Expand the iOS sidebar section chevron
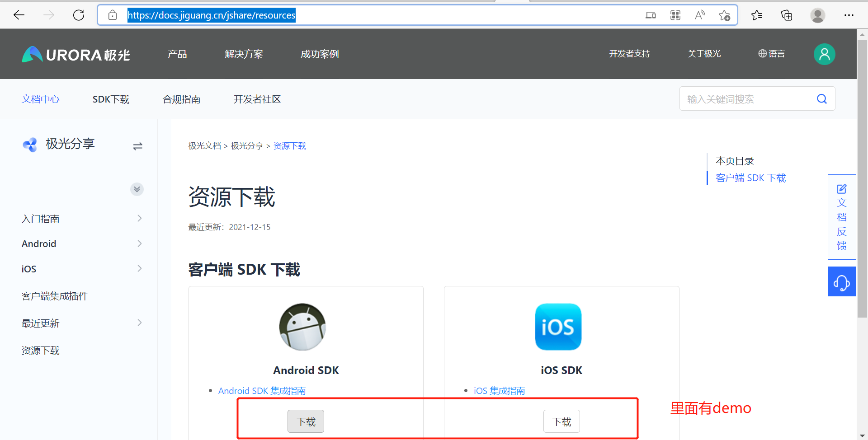Screen dimensions: 868x440 [x=139, y=268]
